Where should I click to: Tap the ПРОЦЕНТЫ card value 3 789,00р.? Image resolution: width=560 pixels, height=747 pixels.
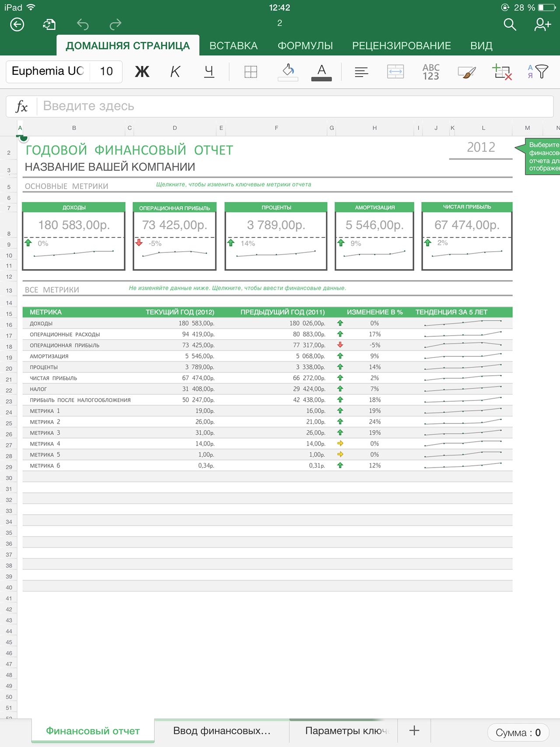point(276,225)
